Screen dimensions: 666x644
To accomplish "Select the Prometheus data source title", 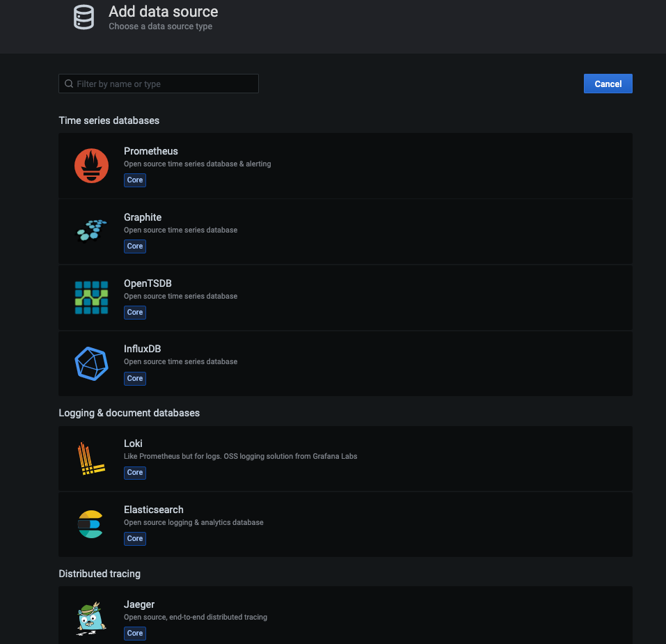I will [x=150, y=151].
